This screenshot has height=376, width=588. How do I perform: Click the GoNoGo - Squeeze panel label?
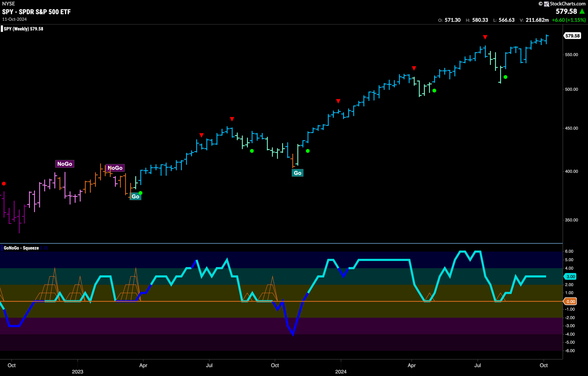click(x=21, y=248)
